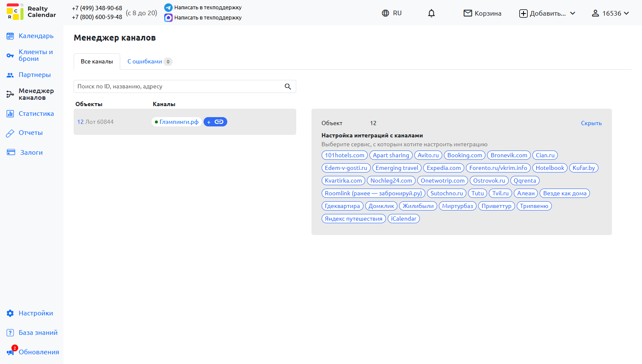Choose the Tutu service
Viewport: 642px width, 364px height.
point(477,193)
